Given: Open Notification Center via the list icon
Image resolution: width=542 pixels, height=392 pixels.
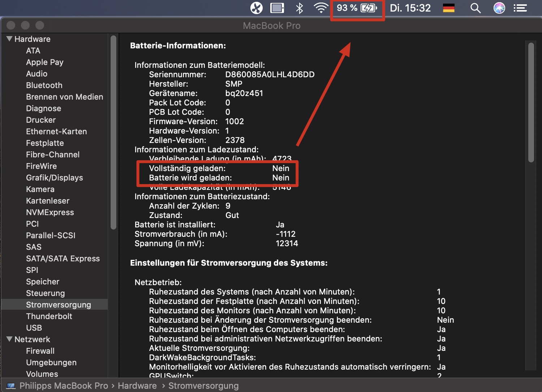Looking at the screenshot, I should click(x=520, y=8).
